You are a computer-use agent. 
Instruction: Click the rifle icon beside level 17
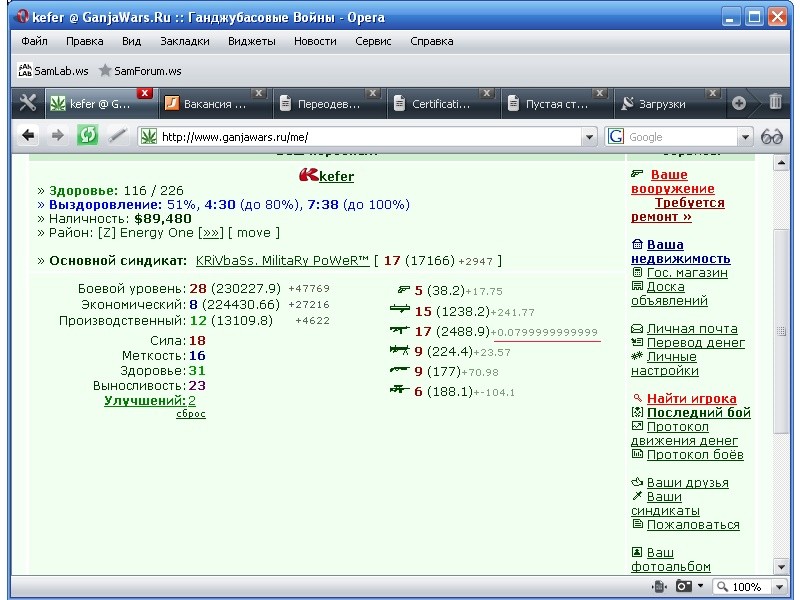[x=399, y=330]
